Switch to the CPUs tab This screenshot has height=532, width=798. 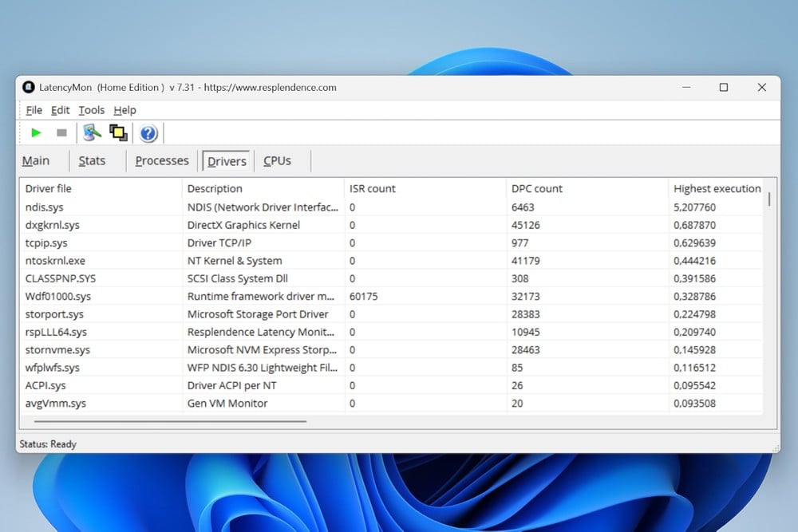[278, 161]
